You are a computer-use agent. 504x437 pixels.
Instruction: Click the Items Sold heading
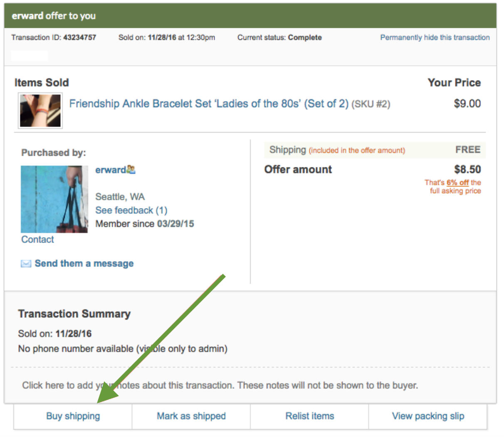pos(42,83)
